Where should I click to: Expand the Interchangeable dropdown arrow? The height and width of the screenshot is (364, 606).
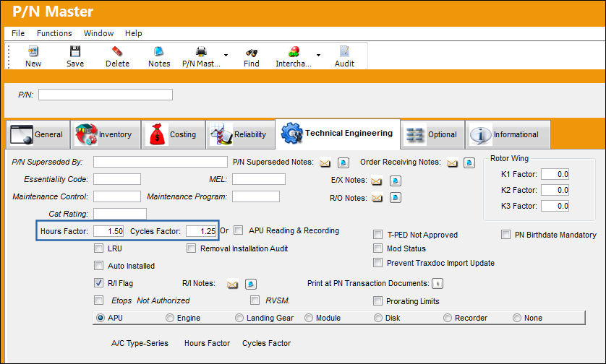[x=318, y=55]
